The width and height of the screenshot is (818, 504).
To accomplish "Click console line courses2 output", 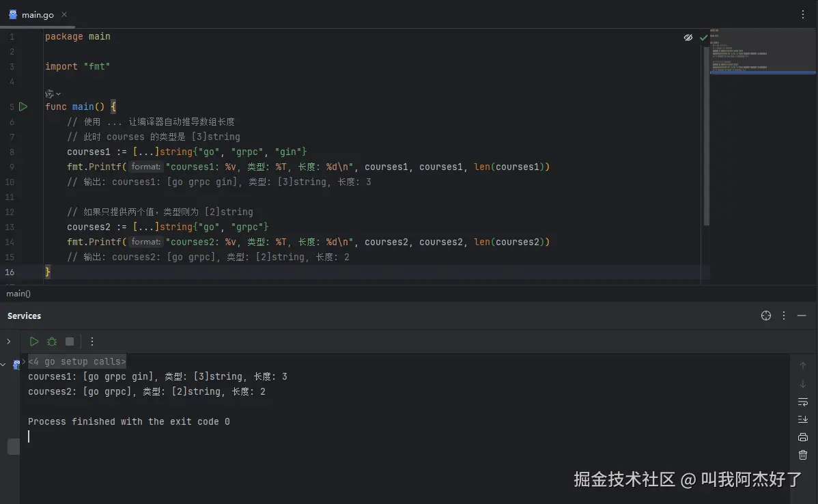I will (147, 391).
